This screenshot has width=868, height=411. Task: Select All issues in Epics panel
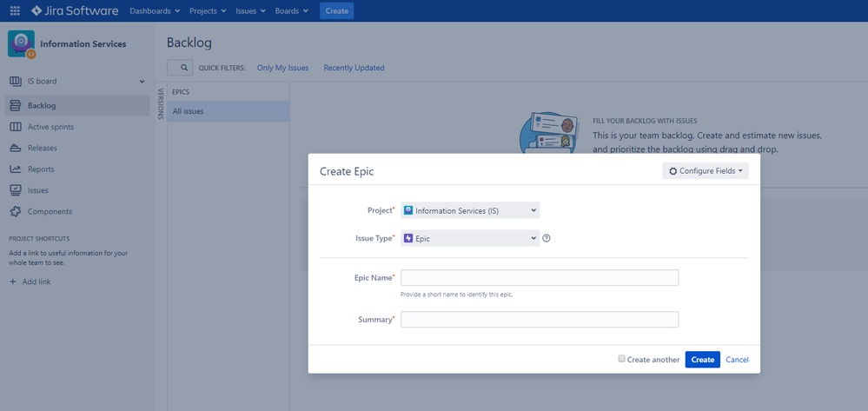pyautogui.click(x=228, y=110)
